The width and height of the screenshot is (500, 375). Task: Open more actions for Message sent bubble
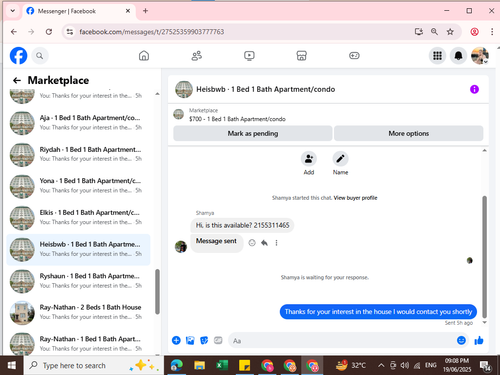coord(276,243)
